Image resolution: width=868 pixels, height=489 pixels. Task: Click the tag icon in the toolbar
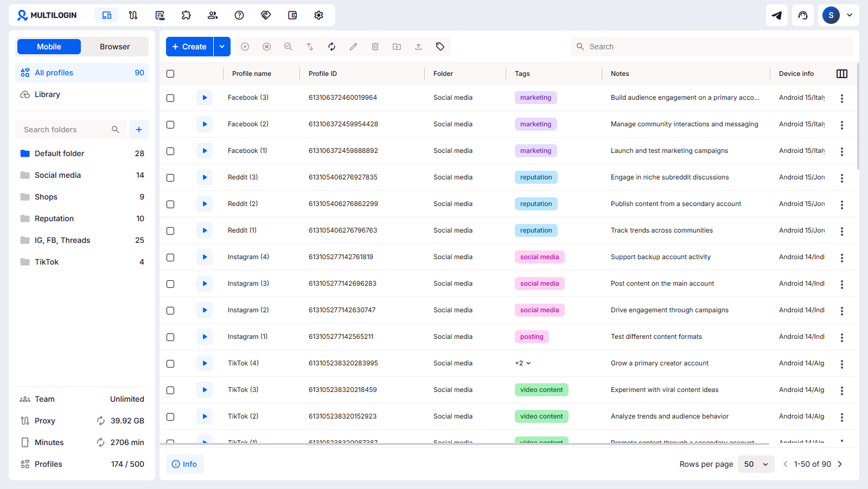tap(440, 47)
